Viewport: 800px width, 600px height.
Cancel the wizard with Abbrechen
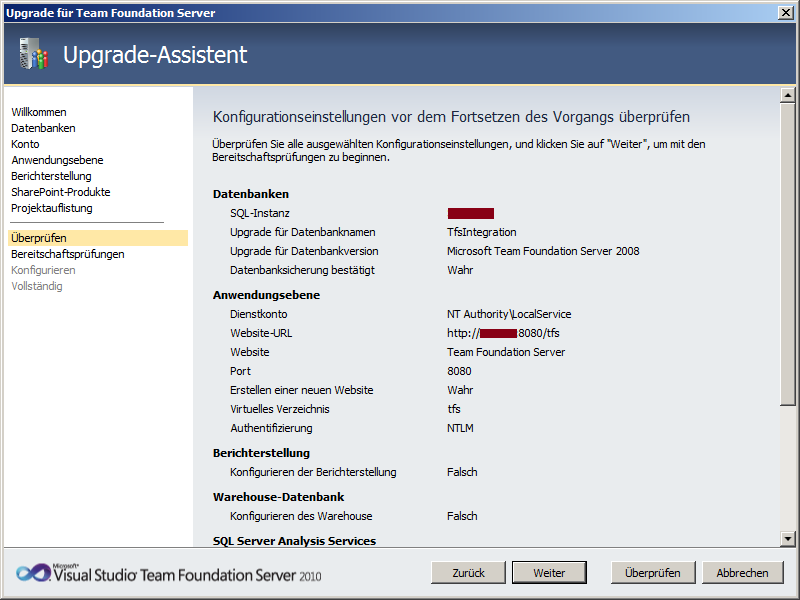(x=742, y=573)
